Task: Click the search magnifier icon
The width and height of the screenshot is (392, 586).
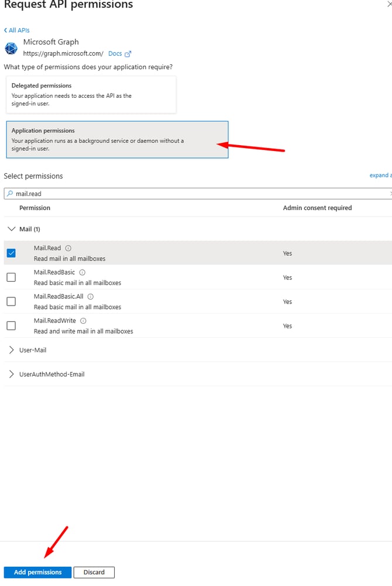Action: click(x=10, y=193)
